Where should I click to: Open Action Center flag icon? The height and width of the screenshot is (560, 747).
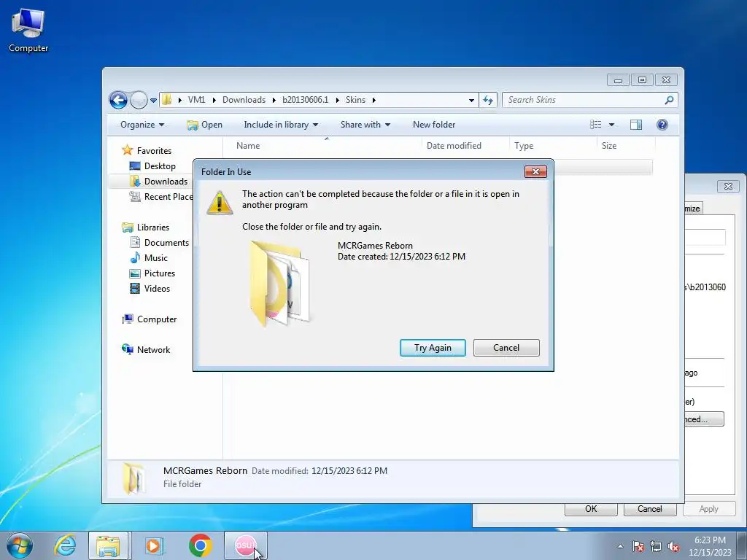click(x=638, y=546)
